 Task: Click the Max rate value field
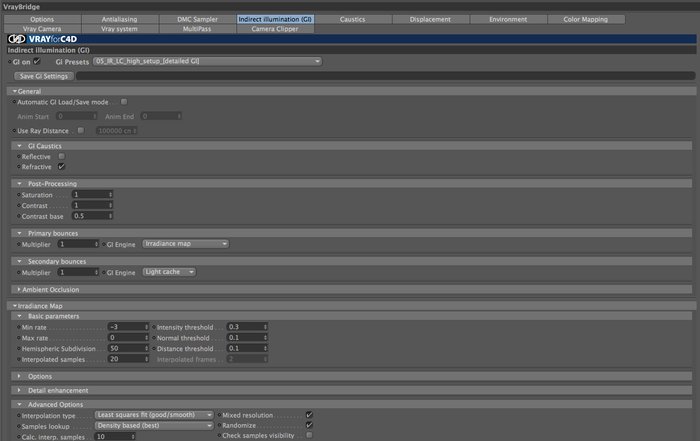coord(126,337)
